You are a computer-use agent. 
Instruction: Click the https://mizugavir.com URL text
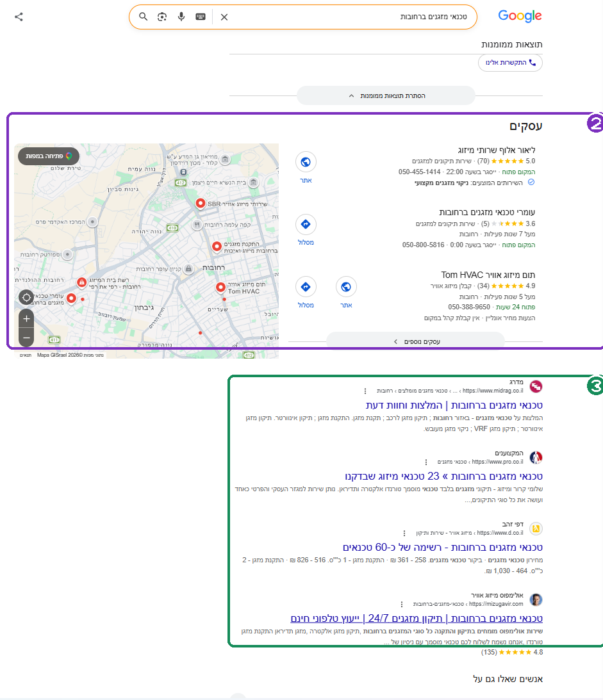[x=496, y=604]
